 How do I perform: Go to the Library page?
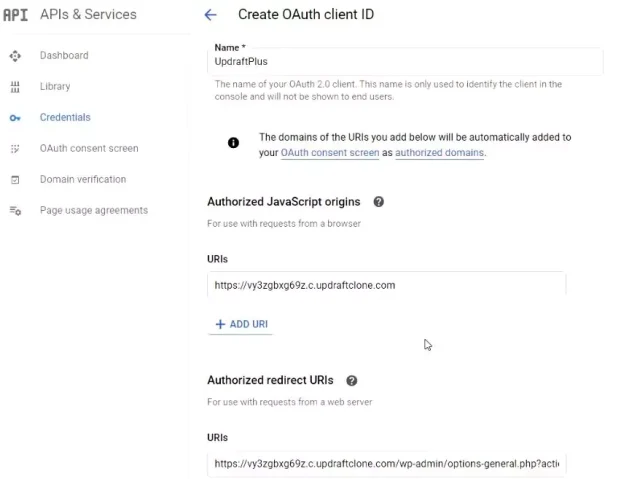coord(55,87)
